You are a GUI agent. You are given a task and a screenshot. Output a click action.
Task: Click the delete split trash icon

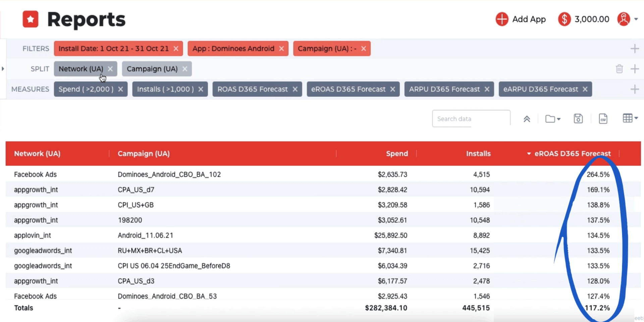(x=619, y=69)
